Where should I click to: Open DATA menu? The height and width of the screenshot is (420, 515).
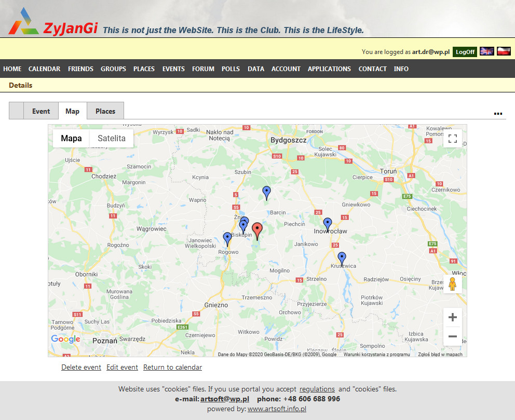[x=256, y=69]
